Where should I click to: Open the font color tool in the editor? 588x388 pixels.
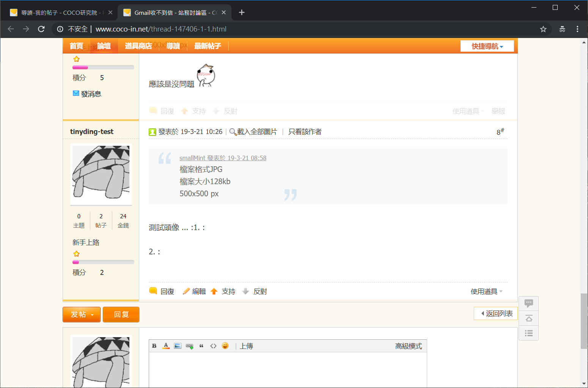pos(166,346)
